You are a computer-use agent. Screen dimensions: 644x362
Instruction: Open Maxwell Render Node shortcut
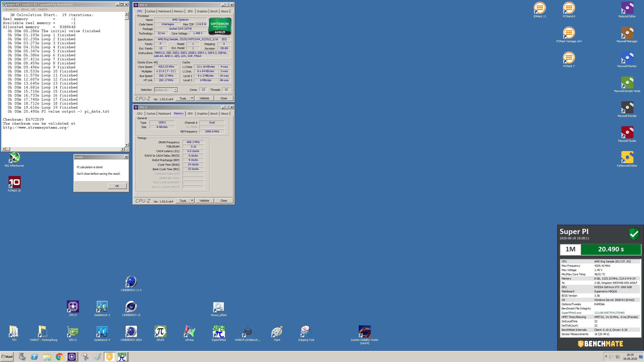(627, 85)
